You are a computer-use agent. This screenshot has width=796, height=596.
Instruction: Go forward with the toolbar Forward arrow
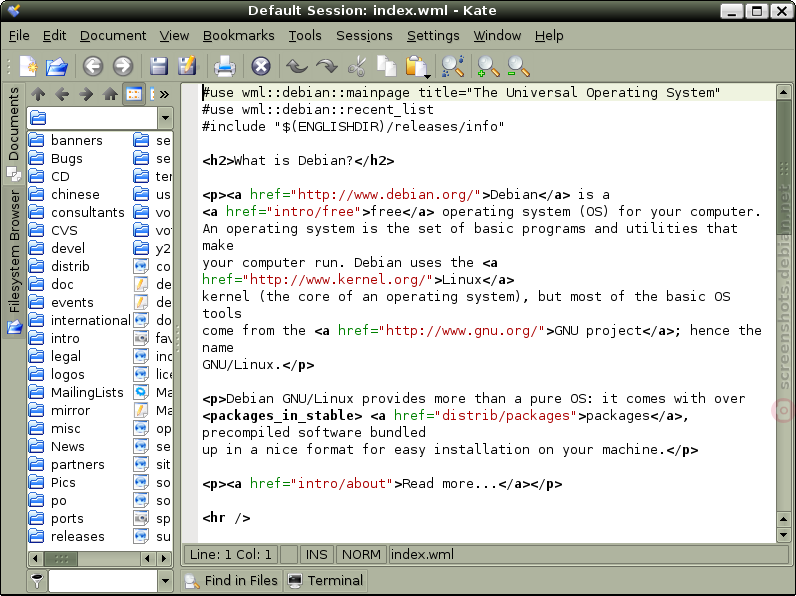tap(122, 67)
